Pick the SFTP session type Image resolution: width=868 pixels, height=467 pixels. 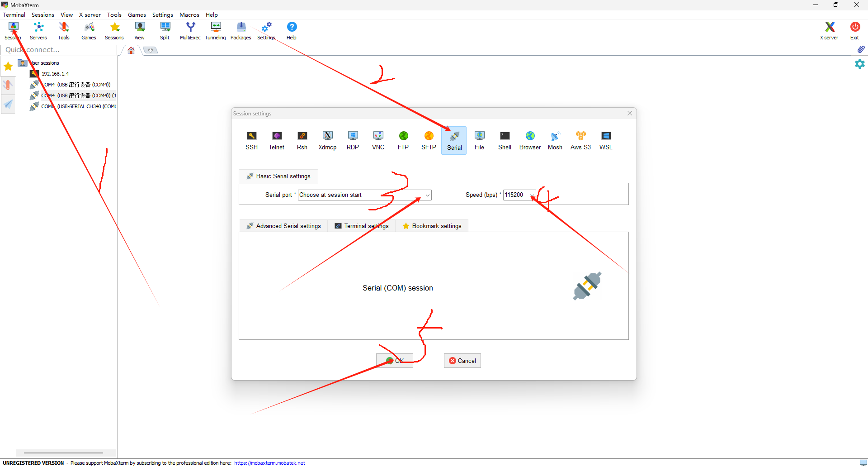pos(429,140)
